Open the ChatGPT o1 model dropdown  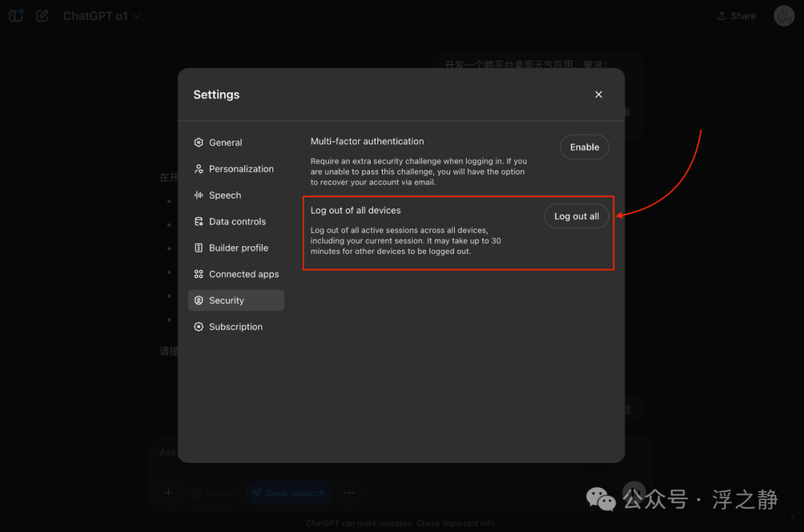coord(101,16)
